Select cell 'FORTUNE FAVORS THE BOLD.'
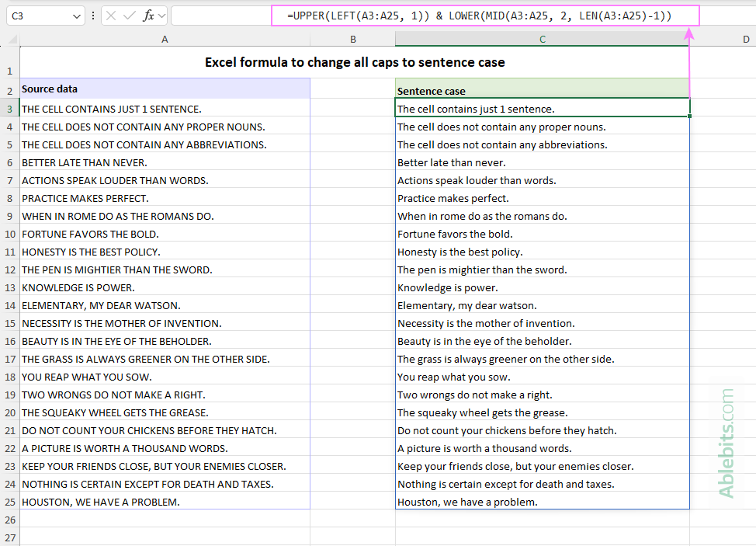The height and width of the screenshot is (546, 756). 165,234
